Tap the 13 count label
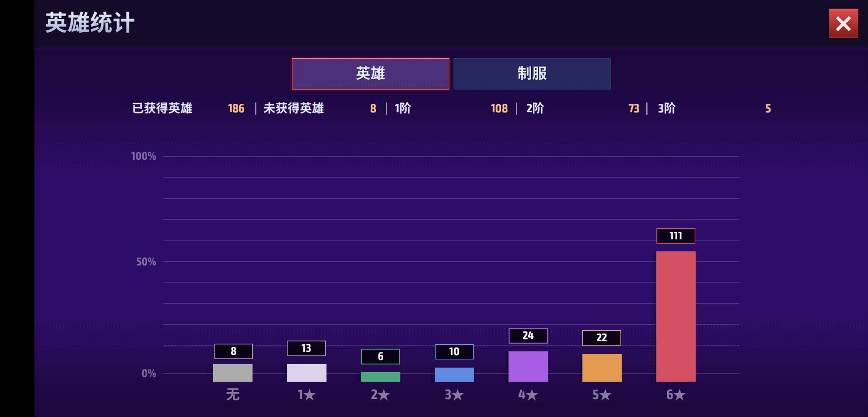 pos(306,348)
